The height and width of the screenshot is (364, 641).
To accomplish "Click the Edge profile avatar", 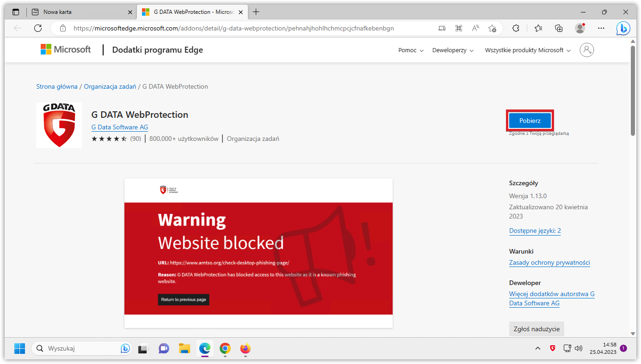I will (580, 28).
